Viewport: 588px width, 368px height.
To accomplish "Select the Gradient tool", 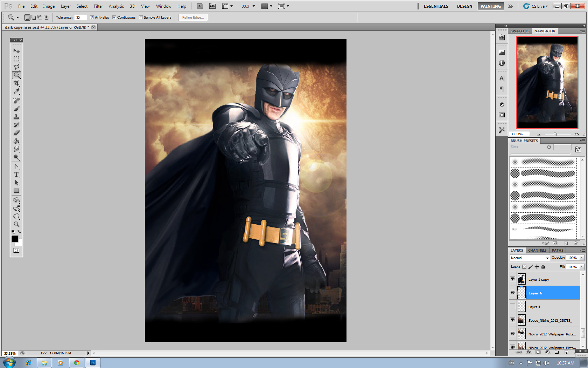I will click(x=16, y=141).
